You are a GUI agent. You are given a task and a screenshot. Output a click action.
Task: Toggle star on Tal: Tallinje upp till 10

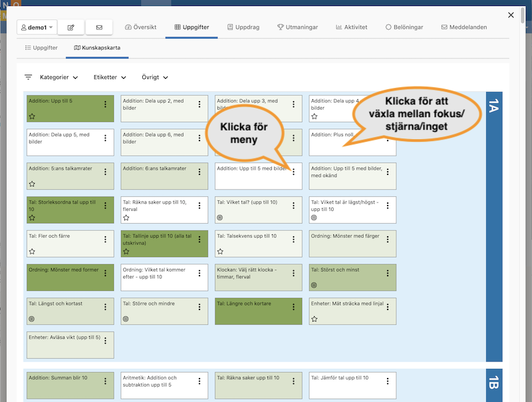[126, 252]
